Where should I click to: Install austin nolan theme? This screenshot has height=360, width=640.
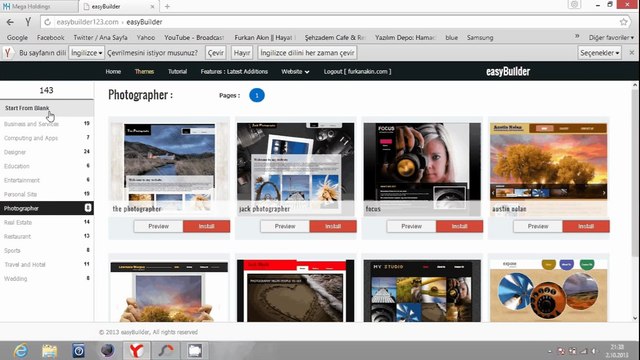pos(586,226)
